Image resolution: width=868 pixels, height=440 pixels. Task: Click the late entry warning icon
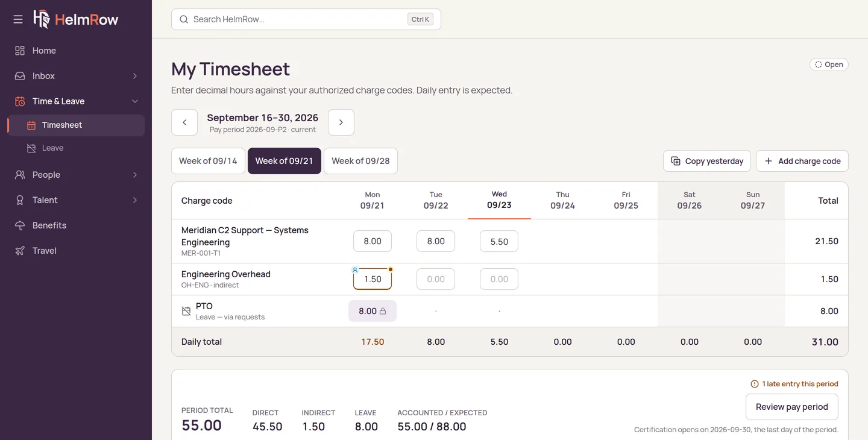[x=754, y=384]
